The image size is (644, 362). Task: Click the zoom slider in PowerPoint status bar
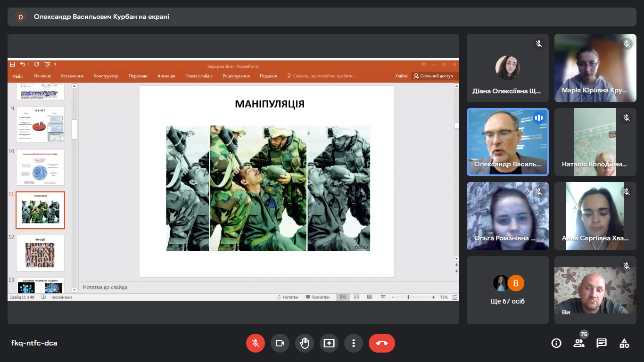tap(408, 297)
